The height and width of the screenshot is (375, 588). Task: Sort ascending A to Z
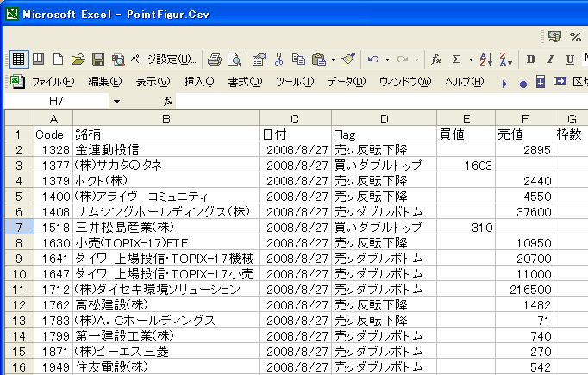click(486, 59)
